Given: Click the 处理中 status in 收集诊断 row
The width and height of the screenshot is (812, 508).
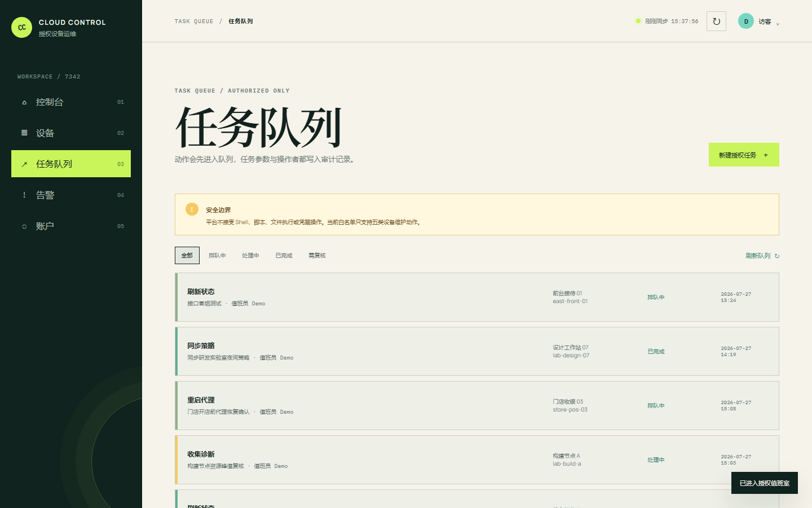Looking at the screenshot, I should (656, 460).
